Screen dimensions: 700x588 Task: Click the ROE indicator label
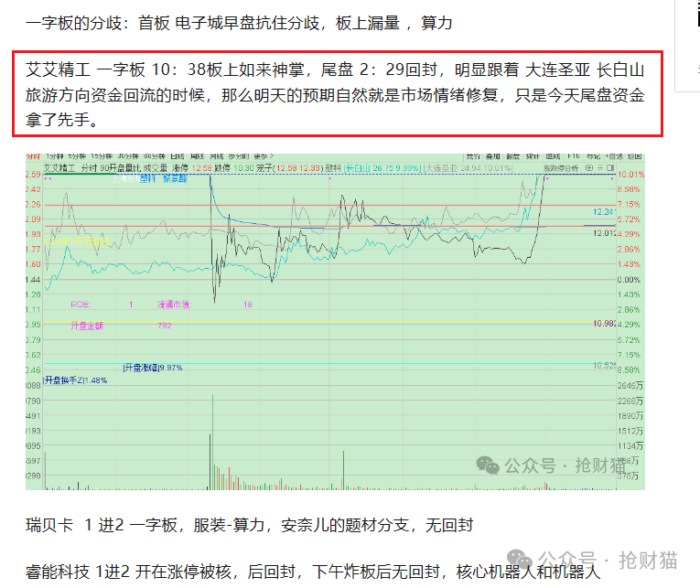81,305
